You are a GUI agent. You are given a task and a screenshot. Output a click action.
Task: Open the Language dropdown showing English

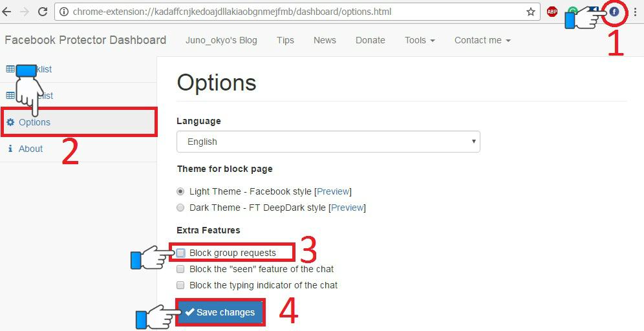328,142
